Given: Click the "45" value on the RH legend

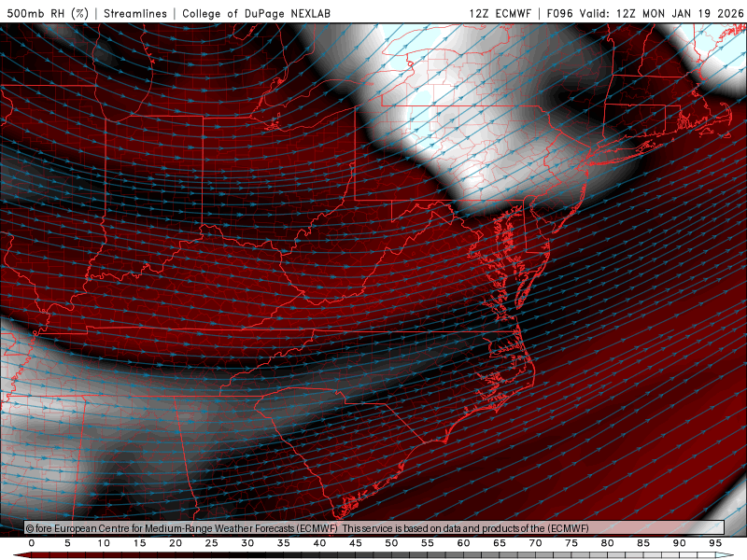Looking at the screenshot, I should point(356,543).
